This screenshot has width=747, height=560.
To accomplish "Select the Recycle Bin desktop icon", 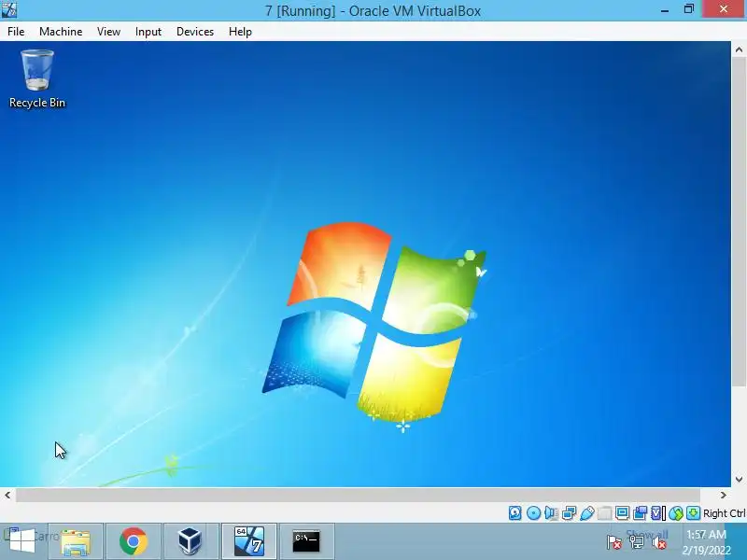I will coord(37,79).
